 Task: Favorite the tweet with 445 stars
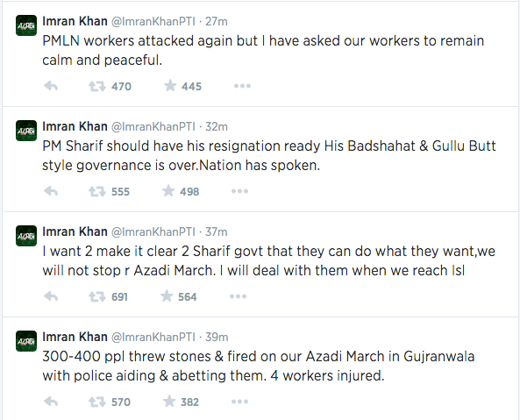point(170,86)
